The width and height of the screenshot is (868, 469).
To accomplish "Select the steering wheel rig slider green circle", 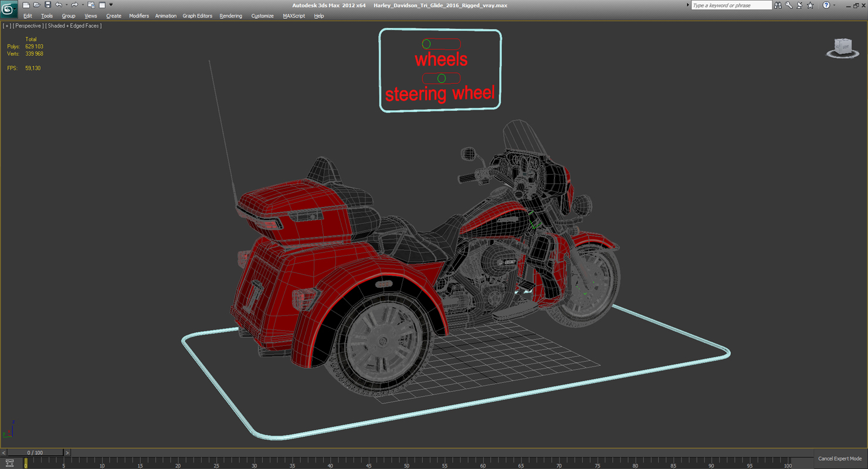I will (x=442, y=78).
